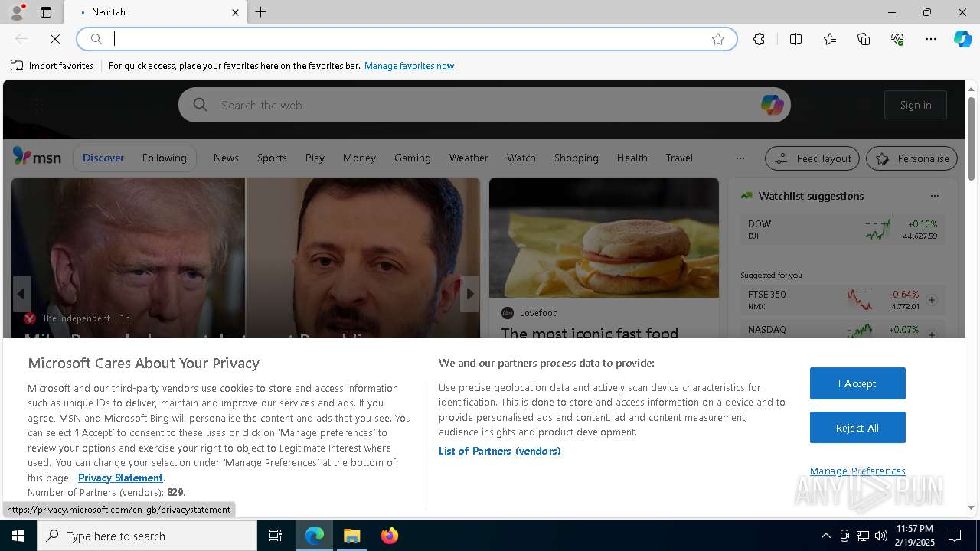This screenshot has height=551, width=980.
Task: Click I Accept cookies button
Action: coord(857,383)
